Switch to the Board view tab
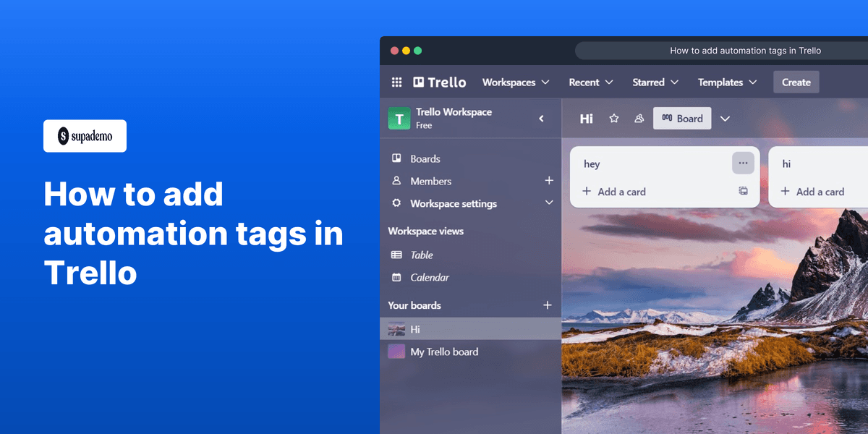 (681, 118)
